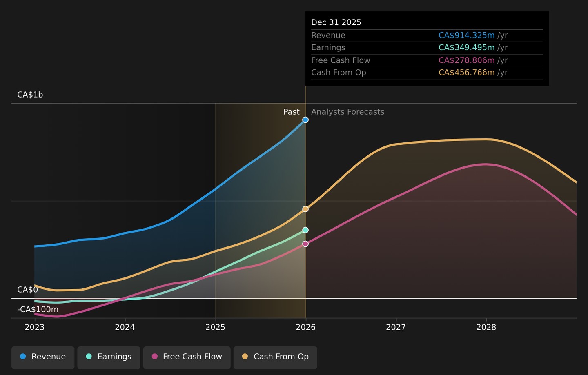Click the Earnings value CA$349.495m in tooltip

(x=467, y=48)
